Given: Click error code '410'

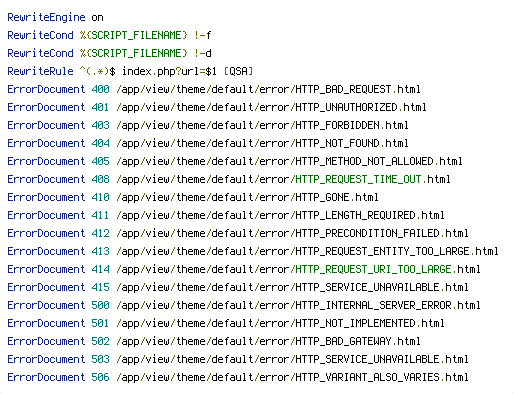Looking at the screenshot, I should 100,197.
